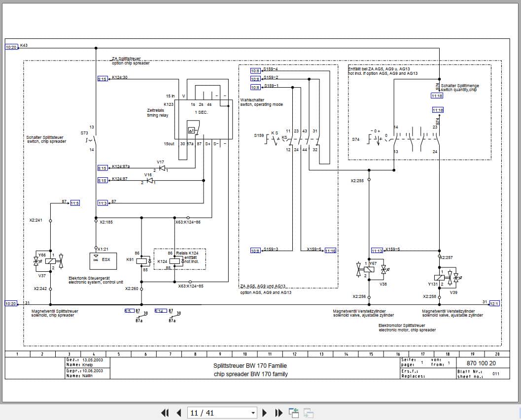This screenshot has height=420, width=521.
Task: Open the page number dropdown arrow
Action: pos(253,413)
